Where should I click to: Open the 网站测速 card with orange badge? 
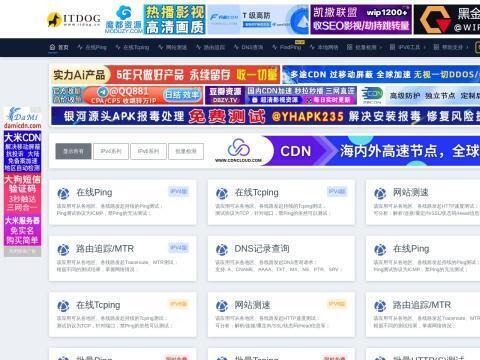click(281, 315)
